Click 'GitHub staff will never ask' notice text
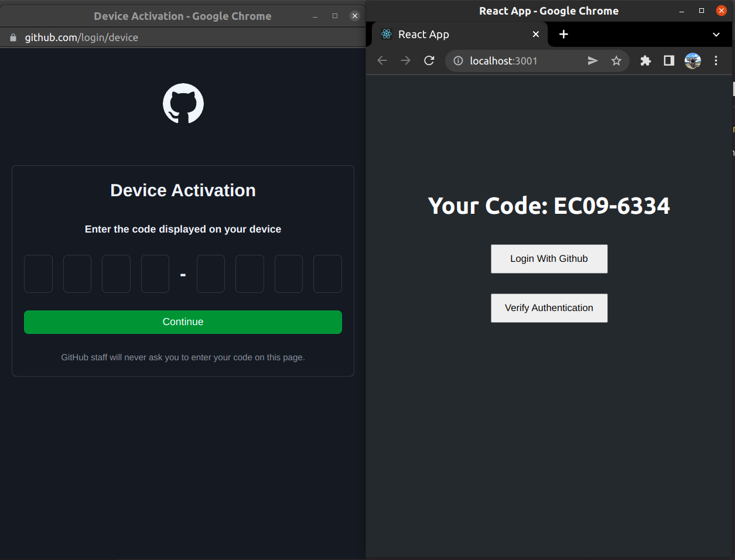 point(183,357)
